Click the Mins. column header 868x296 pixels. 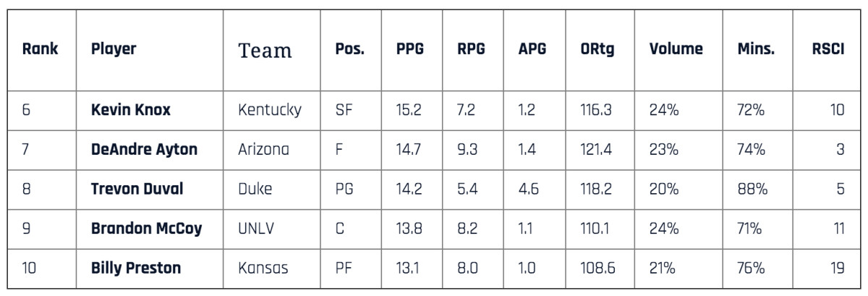point(756,50)
